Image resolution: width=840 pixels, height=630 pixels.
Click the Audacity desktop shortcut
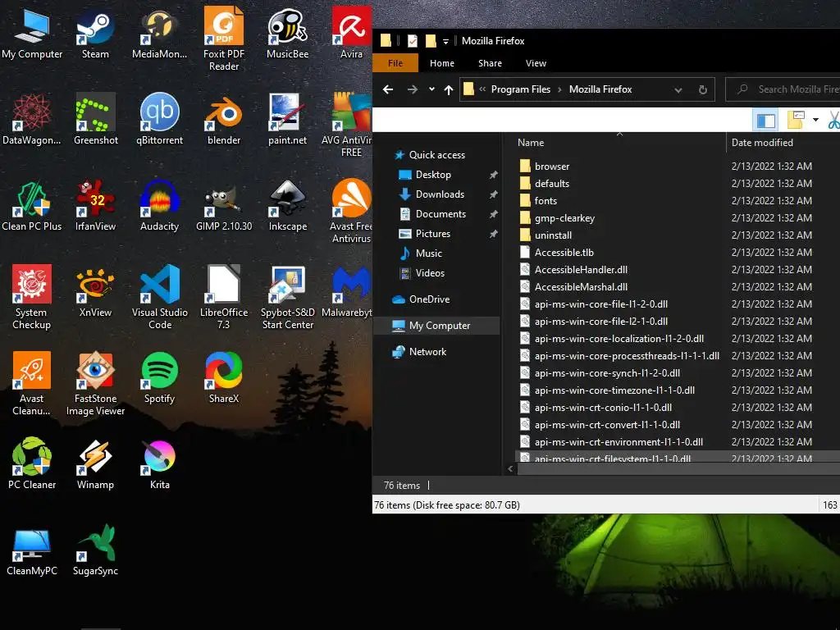click(159, 206)
